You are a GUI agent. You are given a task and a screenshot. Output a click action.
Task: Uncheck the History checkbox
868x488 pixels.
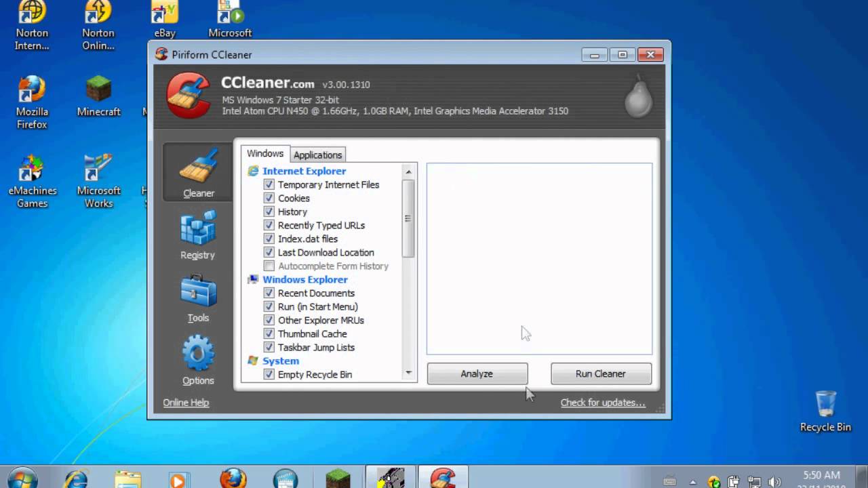[269, 211]
